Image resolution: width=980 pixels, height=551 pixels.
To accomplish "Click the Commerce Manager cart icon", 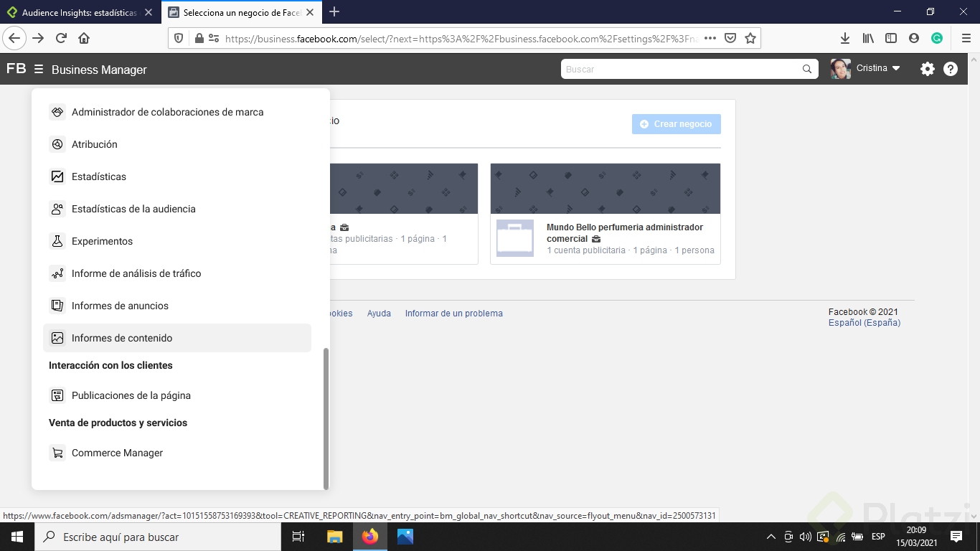I will pos(57,453).
